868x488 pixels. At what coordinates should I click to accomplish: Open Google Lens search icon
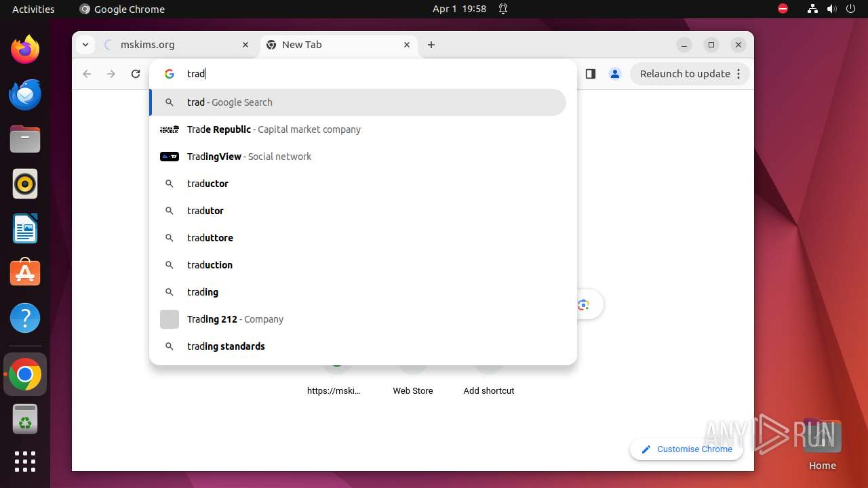[583, 304]
